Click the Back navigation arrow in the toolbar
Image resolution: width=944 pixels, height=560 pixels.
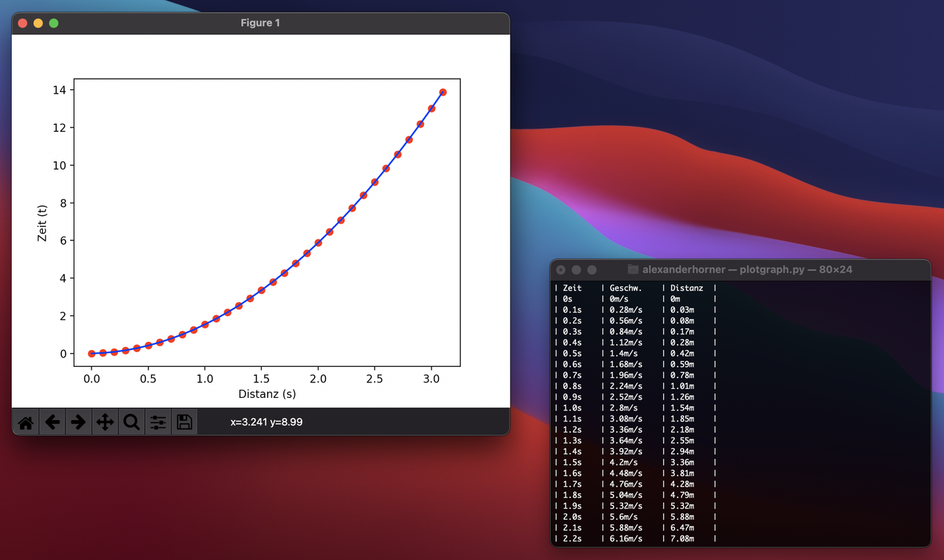[x=52, y=421]
